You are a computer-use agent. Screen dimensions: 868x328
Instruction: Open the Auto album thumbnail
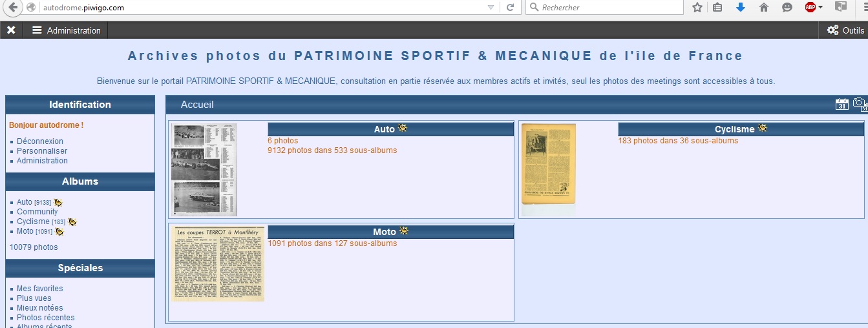204,170
